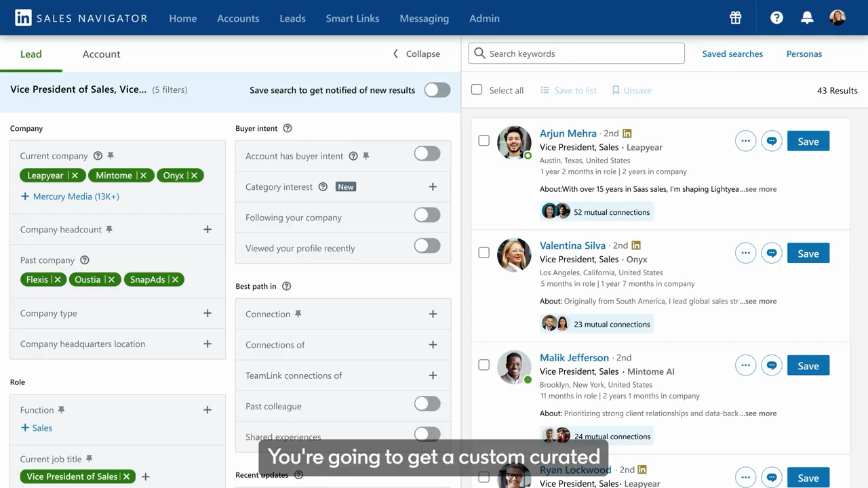Check the box for Malik Jefferson

pyautogui.click(x=484, y=365)
